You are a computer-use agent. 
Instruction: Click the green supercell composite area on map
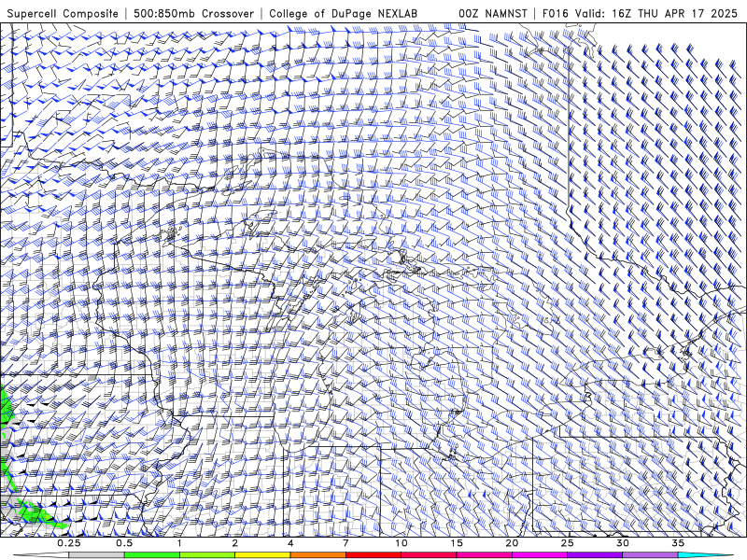click(35, 513)
